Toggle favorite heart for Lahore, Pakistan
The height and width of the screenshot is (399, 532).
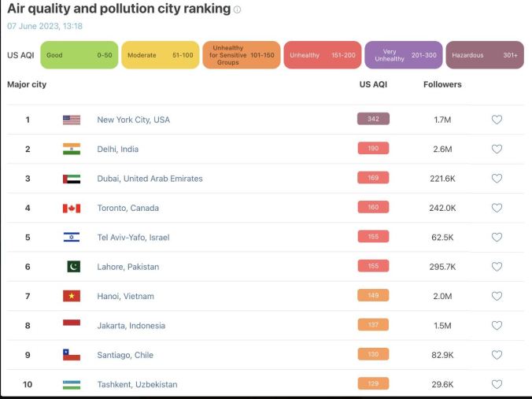tap(497, 267)
